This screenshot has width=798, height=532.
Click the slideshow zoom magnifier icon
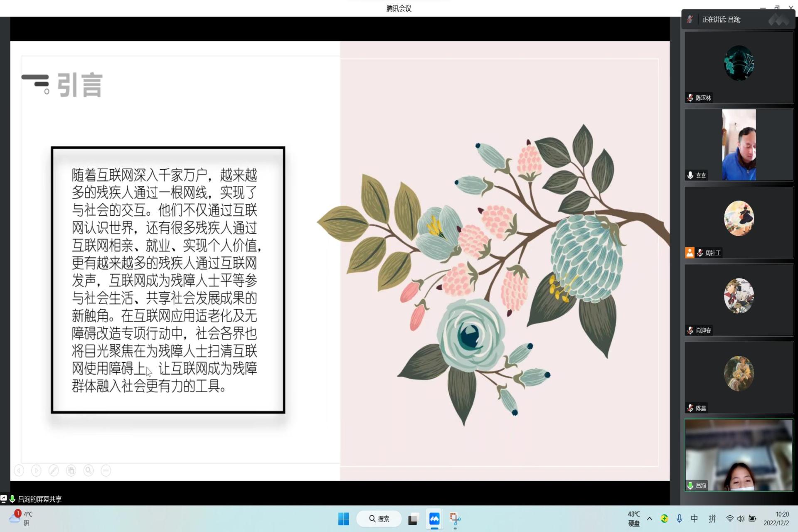tap(89, 470)
